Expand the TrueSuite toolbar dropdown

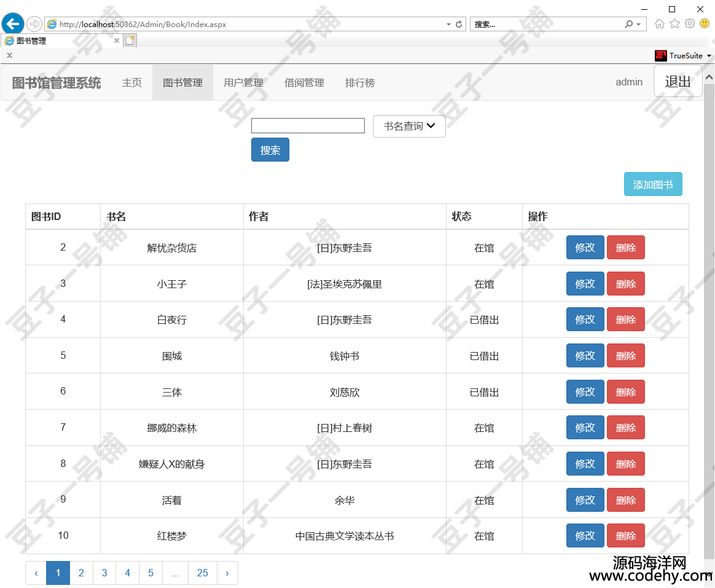(x=709, y=56)
